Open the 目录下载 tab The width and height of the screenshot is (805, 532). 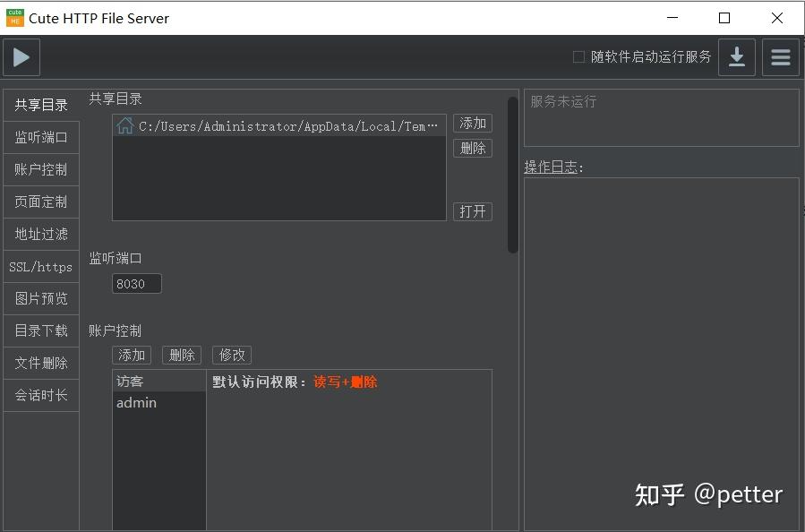40,330
